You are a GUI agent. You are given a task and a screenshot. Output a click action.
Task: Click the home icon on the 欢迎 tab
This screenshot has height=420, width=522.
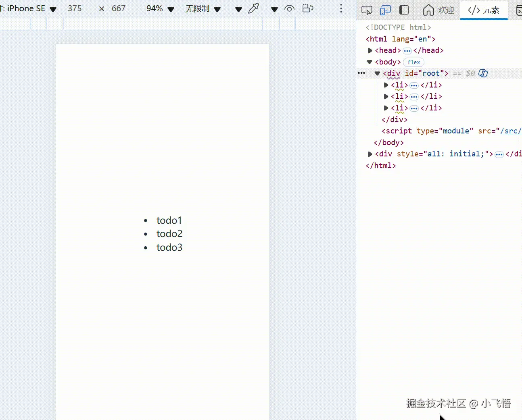pos(428,10)
